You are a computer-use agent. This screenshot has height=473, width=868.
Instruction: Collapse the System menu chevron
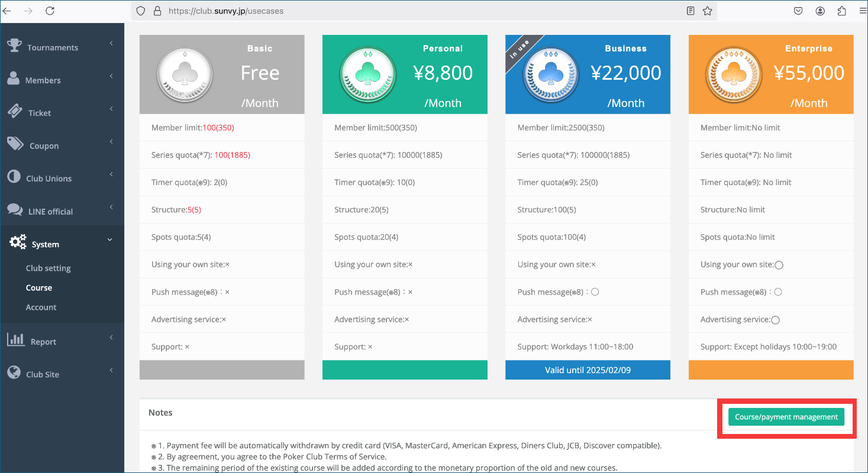point(109,239)
